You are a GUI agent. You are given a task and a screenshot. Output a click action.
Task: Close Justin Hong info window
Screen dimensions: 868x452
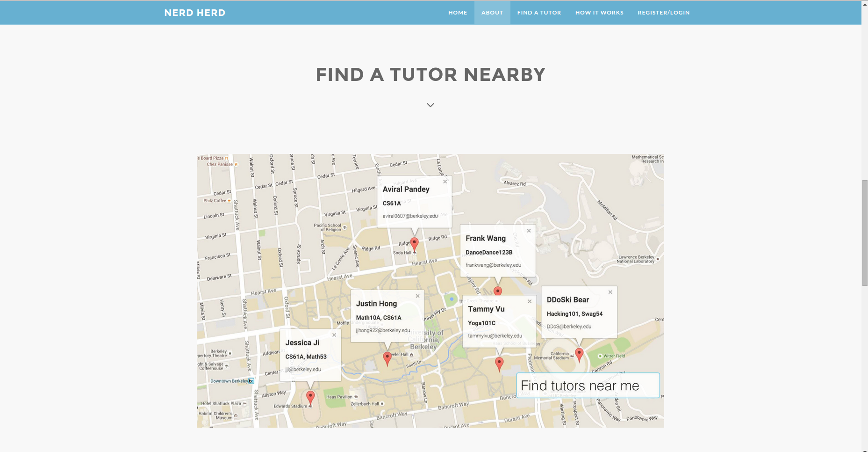pos(418,296)
